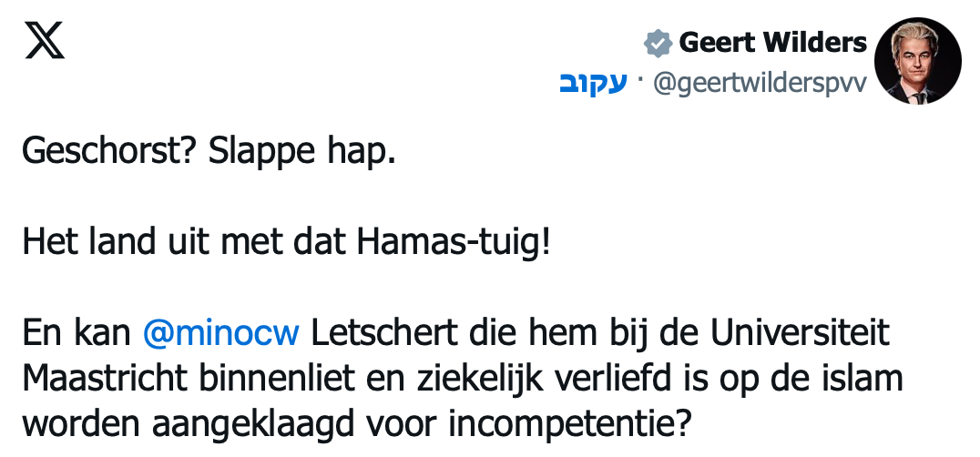The height and width of the screenshot is (457, 980).
Task: Follow the account via עקוב link
Action: (593, 83)
